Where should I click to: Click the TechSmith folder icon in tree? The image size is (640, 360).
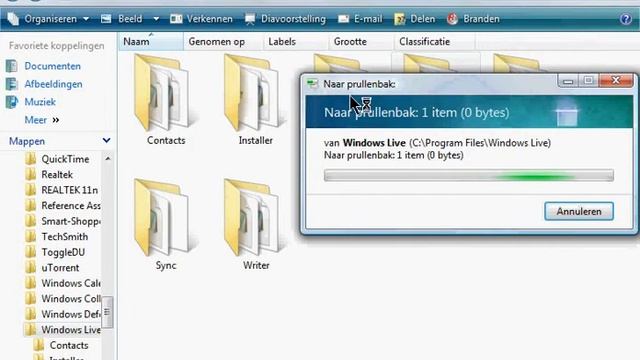point(31,236)
